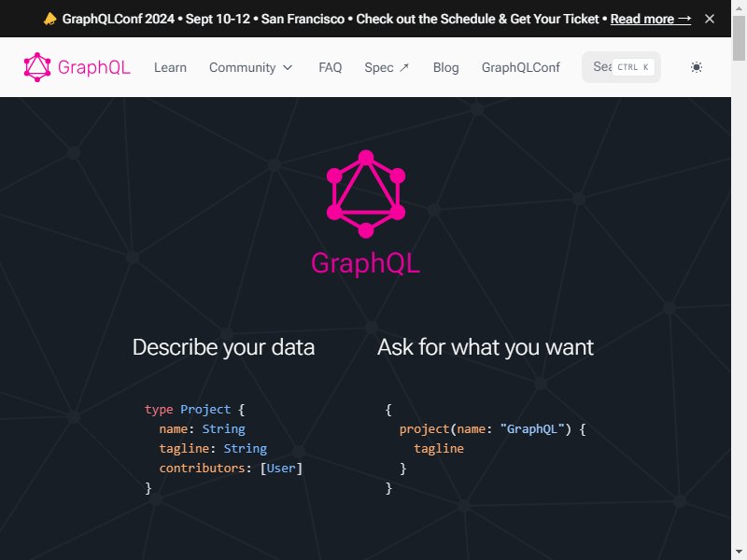Click the project query code block
The width and height of the screenshot is (747, 560).
click(x=486, y=448)
